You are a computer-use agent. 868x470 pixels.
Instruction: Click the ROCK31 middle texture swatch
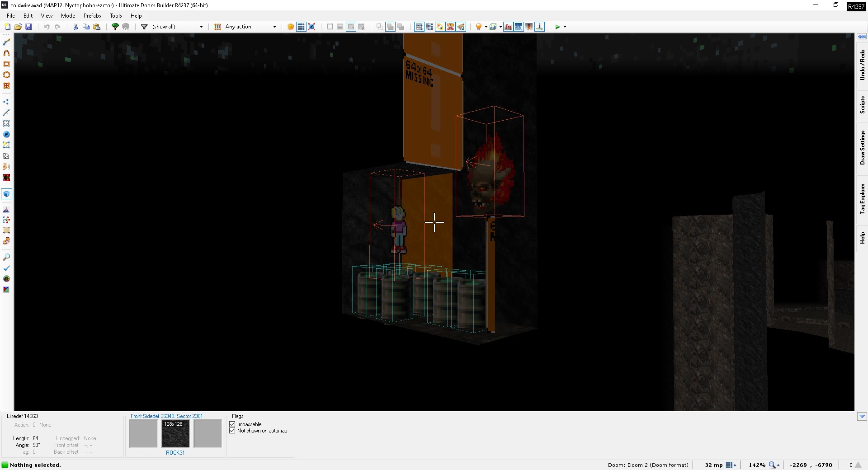tap(175, 433)
